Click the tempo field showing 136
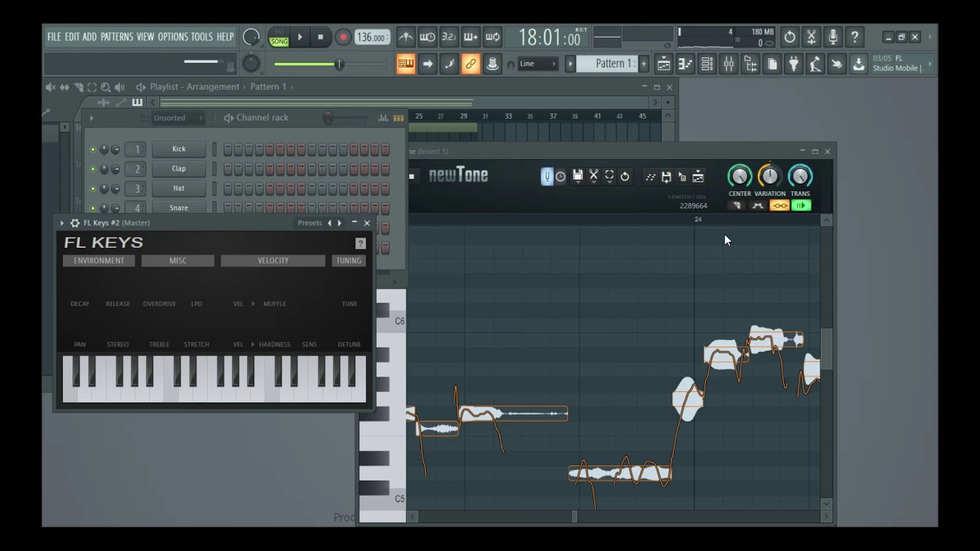This screenshot has height=551, width=980. (x=372, y=37)
